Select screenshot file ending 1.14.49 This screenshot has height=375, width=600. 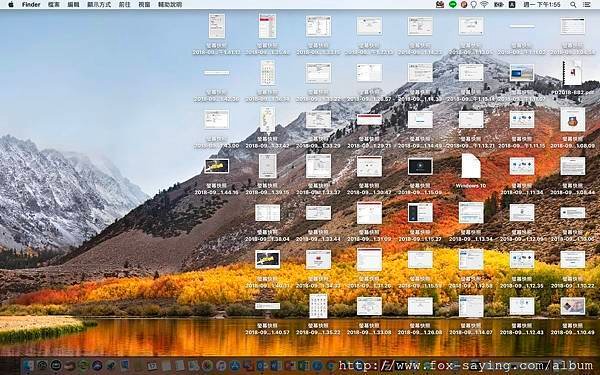(420, 119)
